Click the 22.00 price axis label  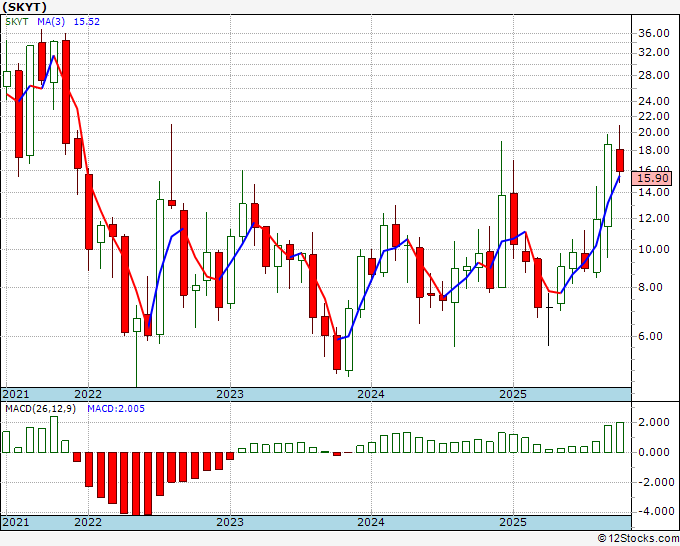coord(654,116)
